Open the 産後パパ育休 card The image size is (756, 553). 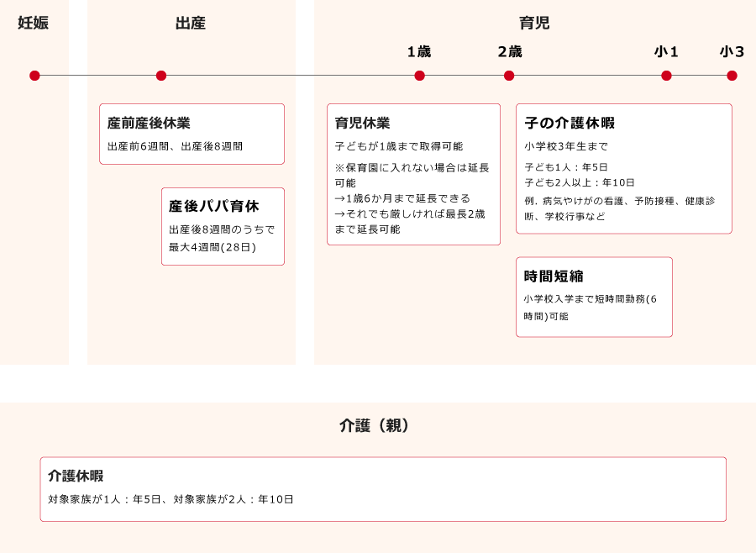click(223, 225)
